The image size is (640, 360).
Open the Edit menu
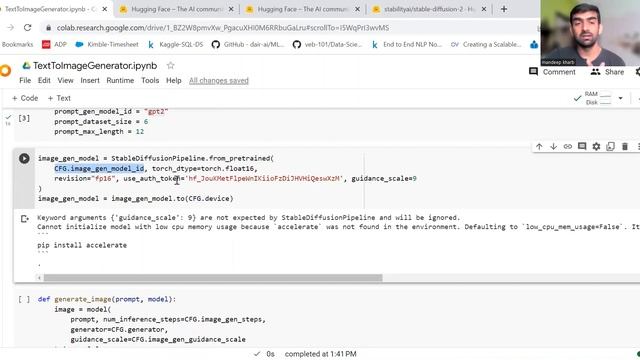[44, 80]
